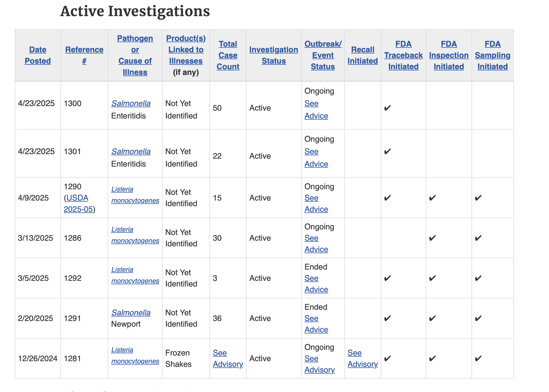
Task: Click FDA Inspection Initiated header
Action: coord(449,55)
